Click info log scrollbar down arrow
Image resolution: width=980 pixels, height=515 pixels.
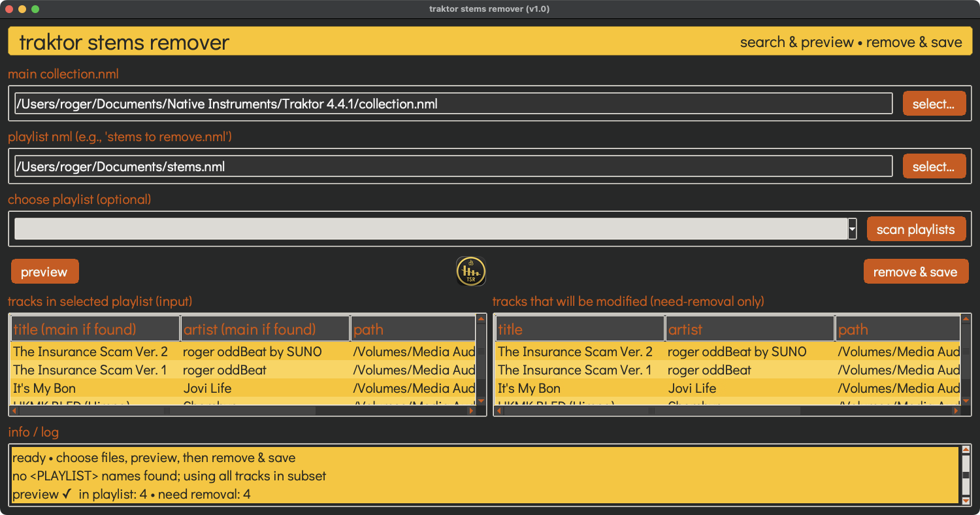(966, 501)
